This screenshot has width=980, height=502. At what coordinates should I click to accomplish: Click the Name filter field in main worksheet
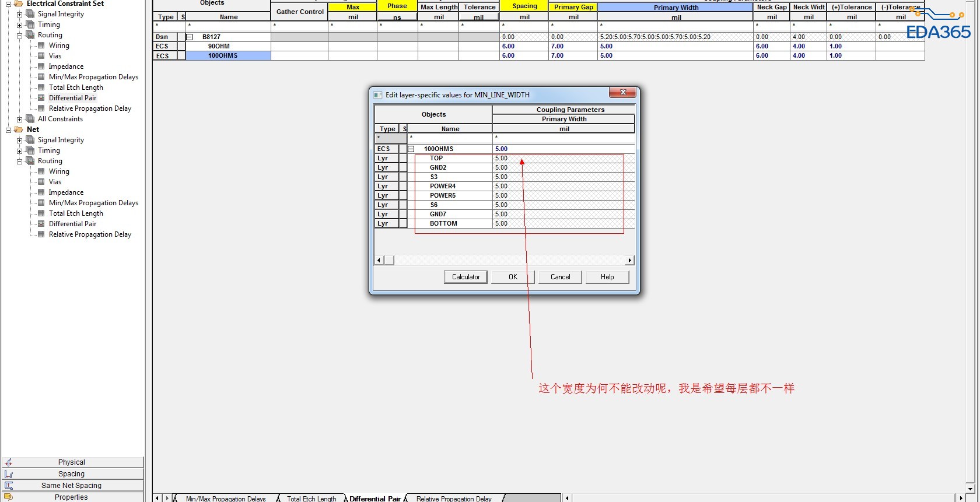228,26
